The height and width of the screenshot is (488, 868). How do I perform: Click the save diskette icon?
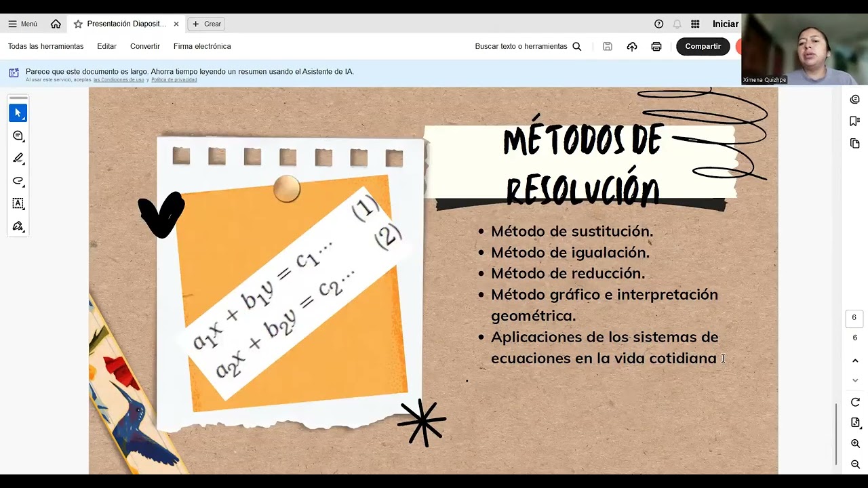(x=608, y=46)
